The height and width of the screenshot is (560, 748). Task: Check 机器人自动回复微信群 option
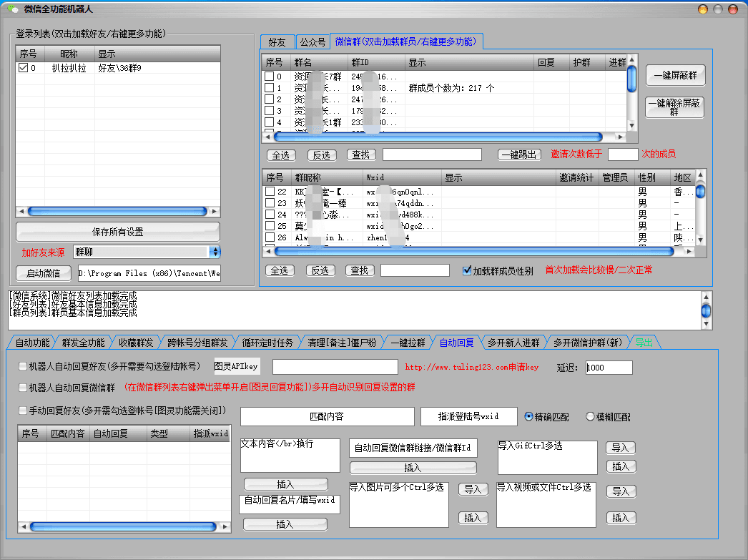pyautogui.click(x=22, y=388)
